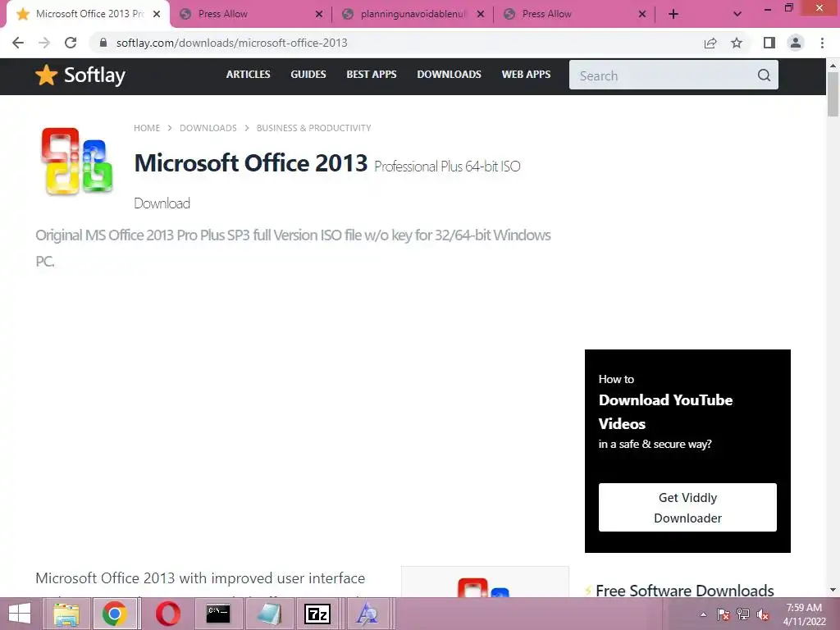Open the Command Prompt taskbar icon
The width and height of the screenshot is (840, 630).
[x=218, y=614]
